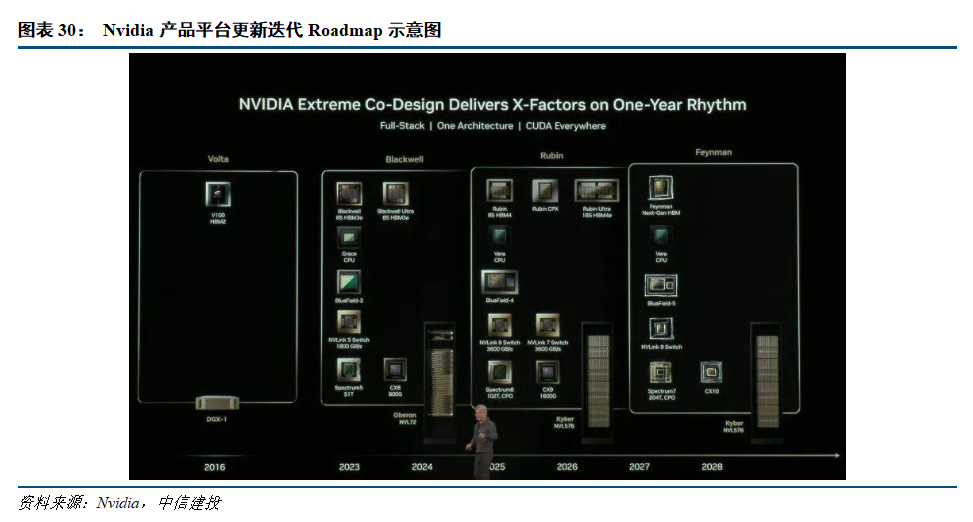Click the Blackwell generation heading

[405, 160]
